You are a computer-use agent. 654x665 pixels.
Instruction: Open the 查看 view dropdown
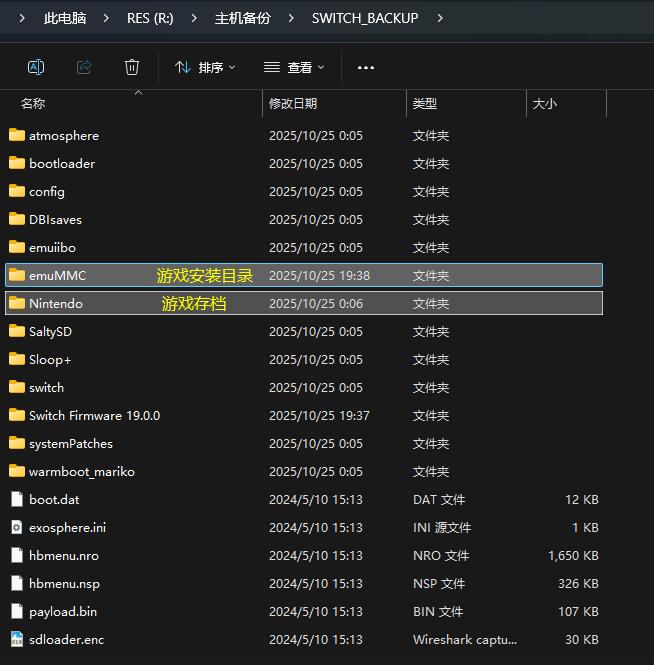pos(294,67)
